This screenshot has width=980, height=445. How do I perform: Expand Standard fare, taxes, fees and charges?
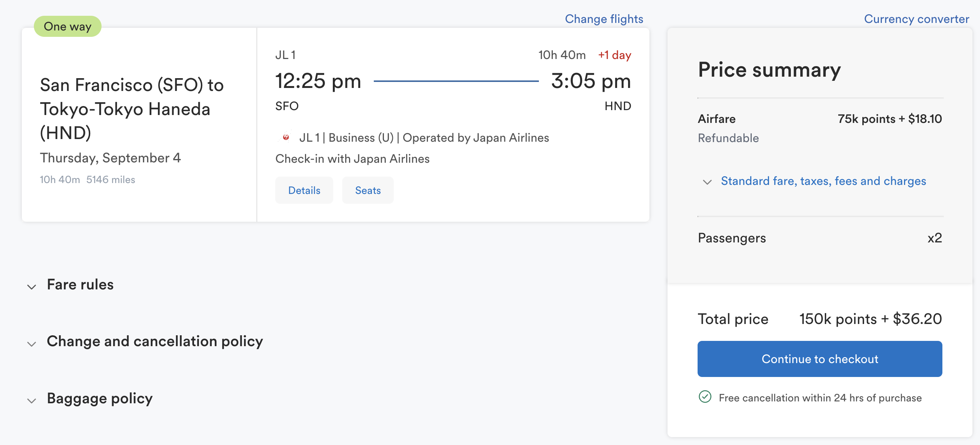823,181
